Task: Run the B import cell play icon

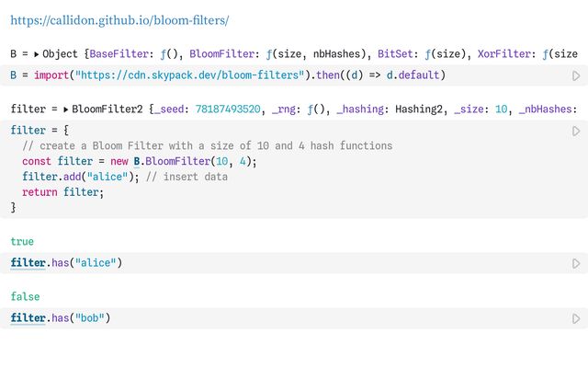Action: coord(576,75)
